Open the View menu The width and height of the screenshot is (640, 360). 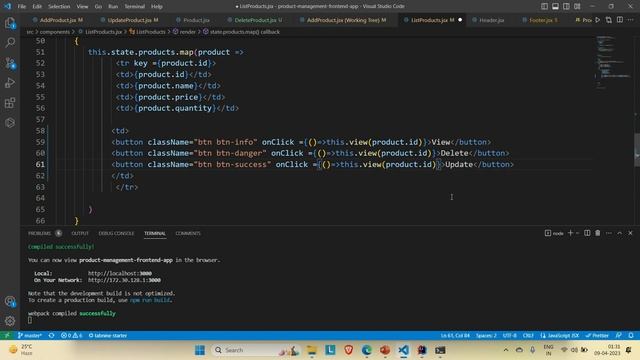(x=82, y=7)
